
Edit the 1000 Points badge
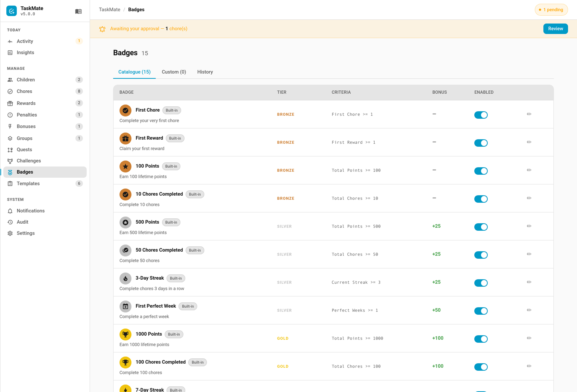tap(529, 338)
